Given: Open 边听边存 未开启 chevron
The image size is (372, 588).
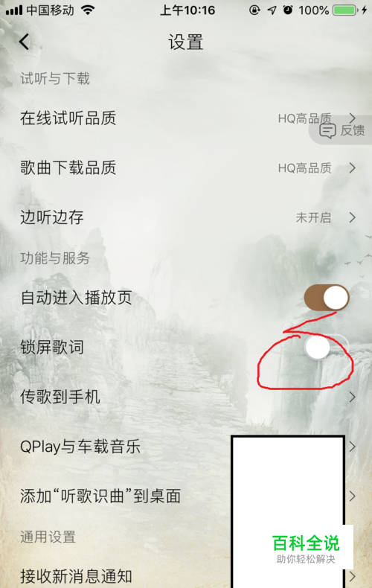Looking at the screenshot, I should click(352, 217).
